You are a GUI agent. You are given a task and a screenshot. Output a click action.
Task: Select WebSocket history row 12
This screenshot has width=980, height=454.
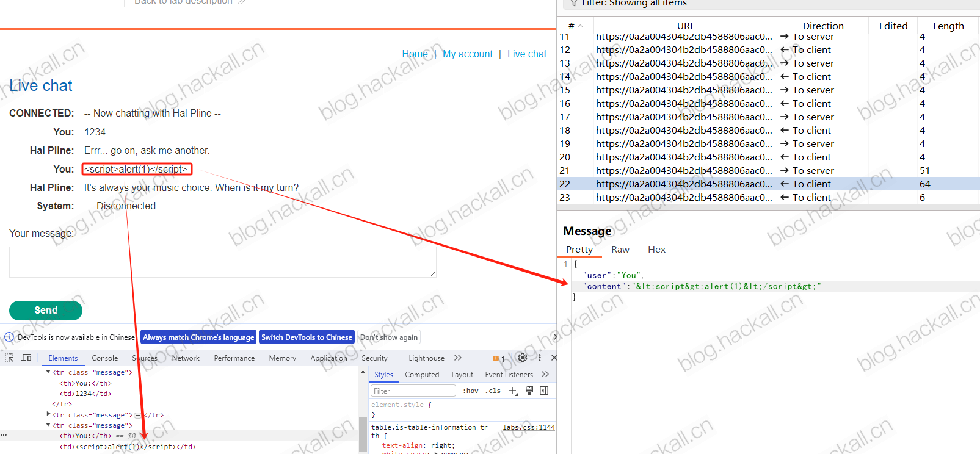click(769, 49)
